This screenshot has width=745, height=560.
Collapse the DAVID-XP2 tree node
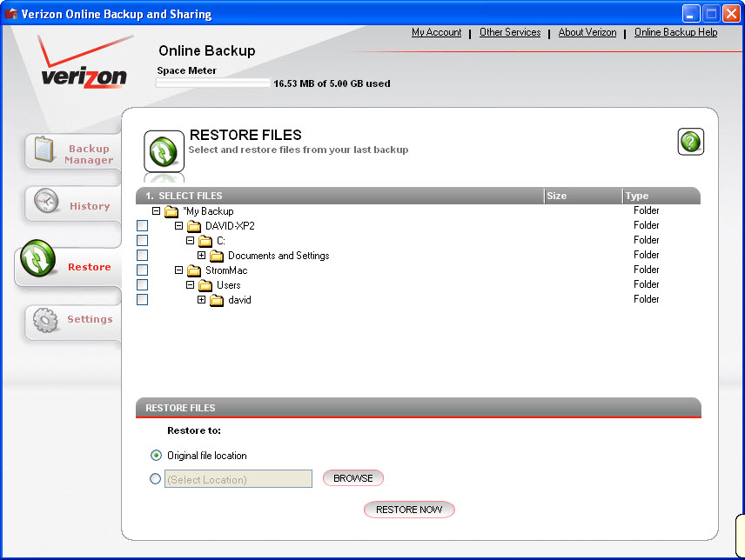coord(178,225)
